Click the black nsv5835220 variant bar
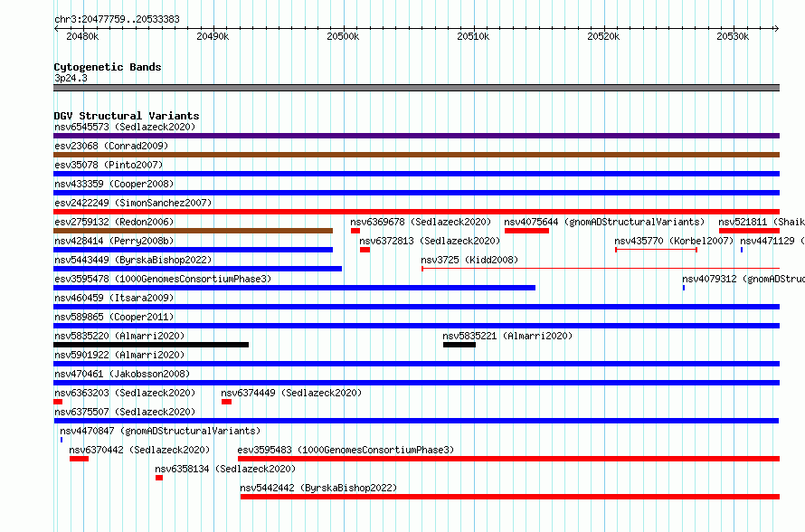The width and height of the screenshot is (805, 532). [x=151, y=345]
